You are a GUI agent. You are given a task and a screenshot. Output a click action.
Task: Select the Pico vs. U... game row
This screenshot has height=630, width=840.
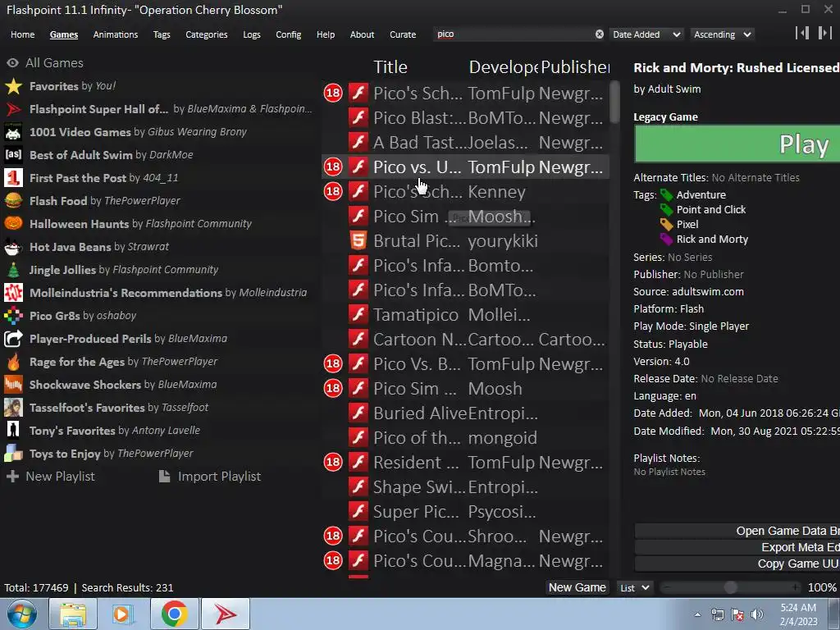click(465, 167)
